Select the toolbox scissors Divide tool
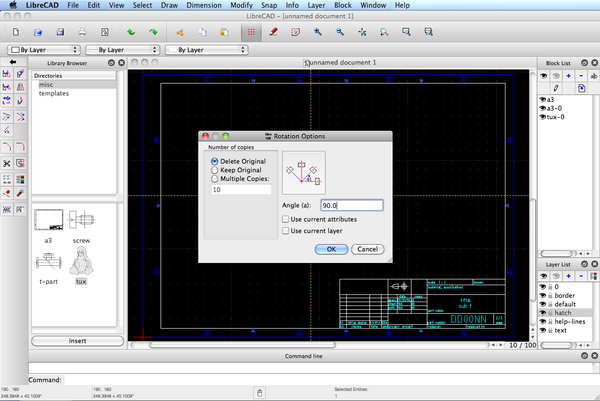The height and width of the screenshot is (401, 600). pyautogui.click(x=7, y=163)
